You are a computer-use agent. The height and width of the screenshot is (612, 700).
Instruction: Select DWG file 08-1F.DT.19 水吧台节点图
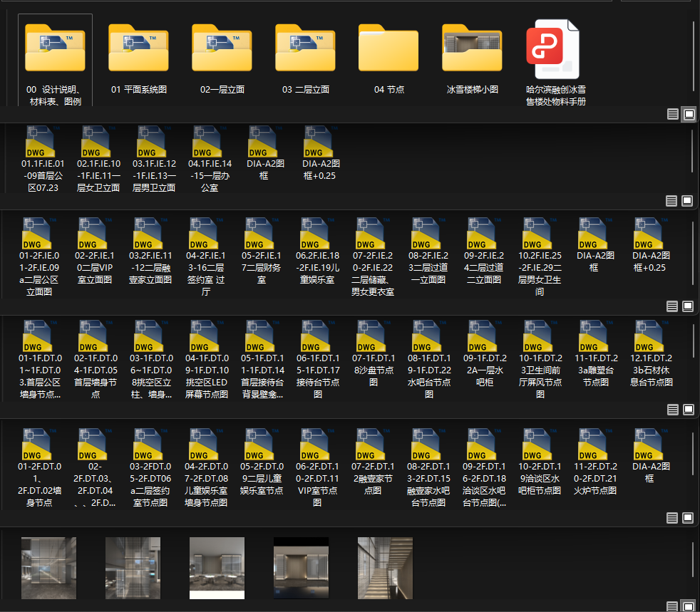[x=429, y=360]
